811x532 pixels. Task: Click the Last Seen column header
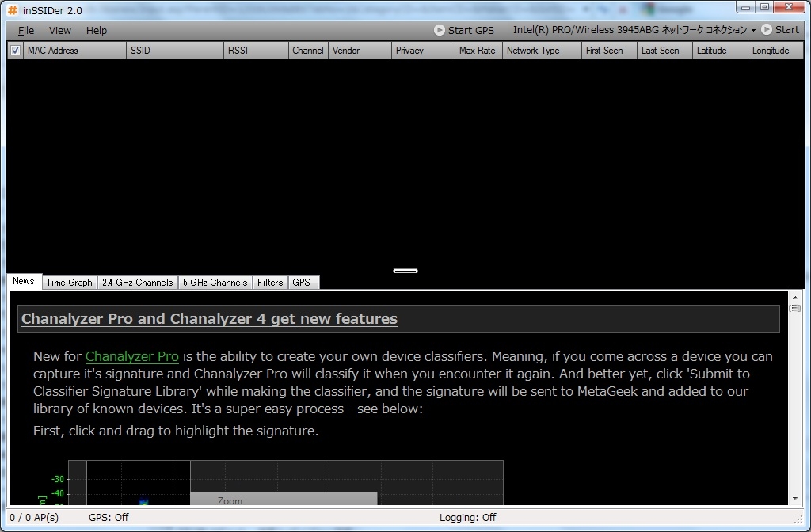[x=664, y=50]
